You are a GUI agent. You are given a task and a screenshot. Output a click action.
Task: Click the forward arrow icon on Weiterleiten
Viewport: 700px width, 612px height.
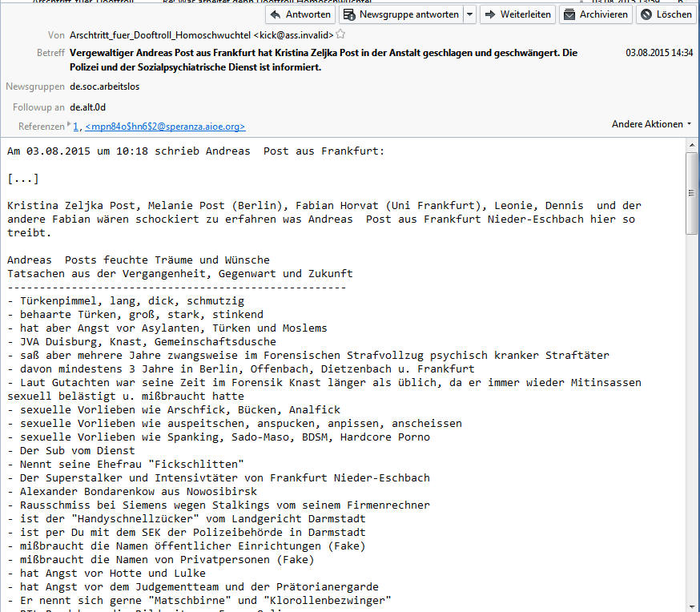[490, 14]
